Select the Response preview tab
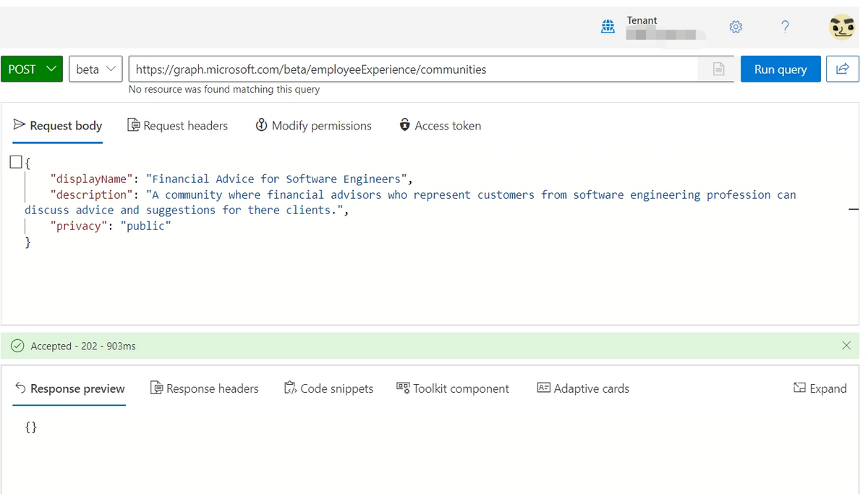The image size is (868, 494). coord(69,388)
